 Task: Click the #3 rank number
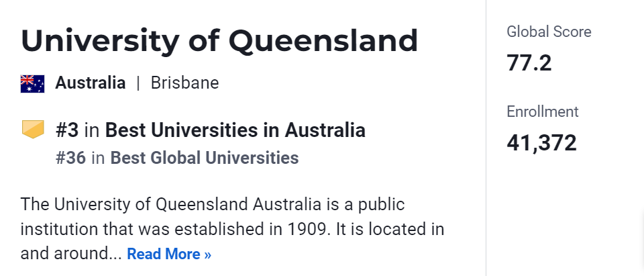point(68,130)
